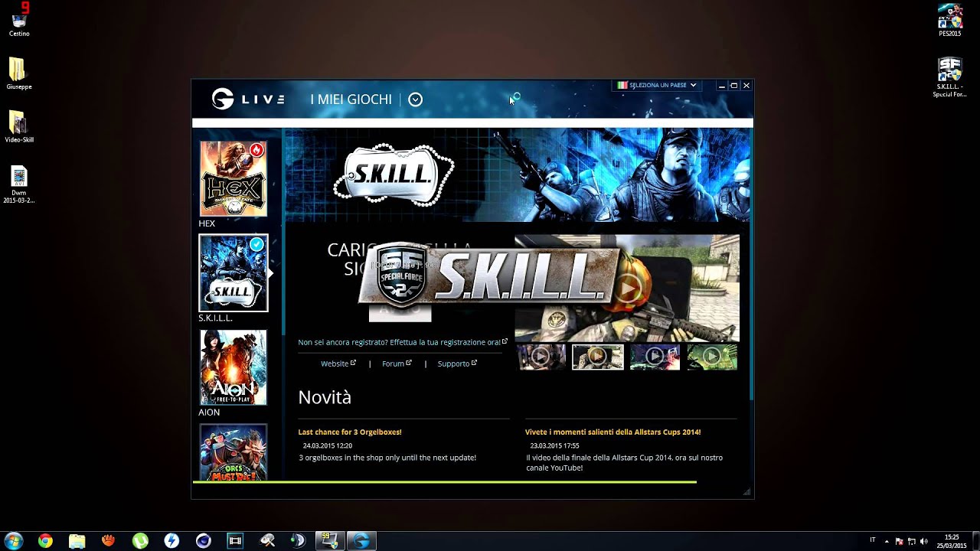
Task: Open the PES2015 desktop shortcut
Action: [x=949, y=20]
